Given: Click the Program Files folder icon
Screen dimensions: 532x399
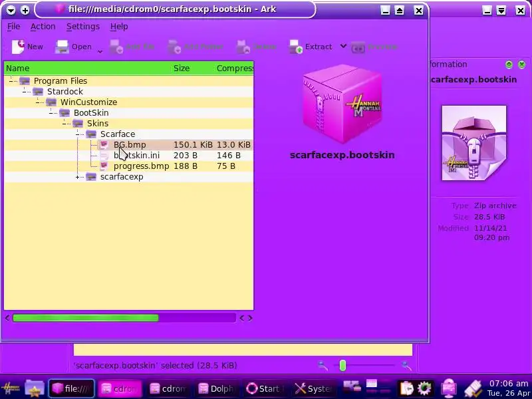Looking at the screenshot, I should (25, 80).
